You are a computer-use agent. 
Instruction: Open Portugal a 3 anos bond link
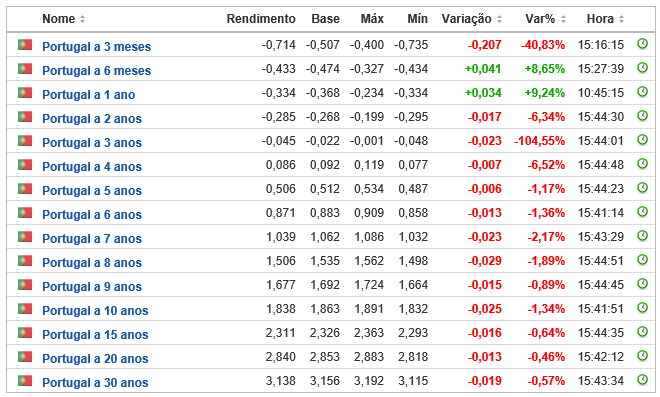click(x=92, y=142)
